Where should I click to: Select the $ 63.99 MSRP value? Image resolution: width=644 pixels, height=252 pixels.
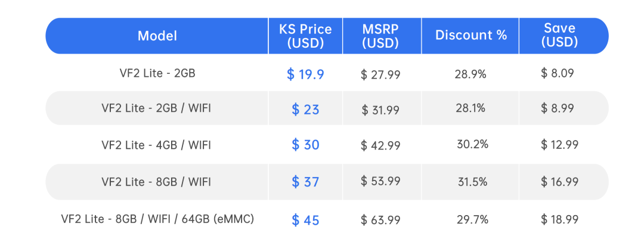(380, 220)
